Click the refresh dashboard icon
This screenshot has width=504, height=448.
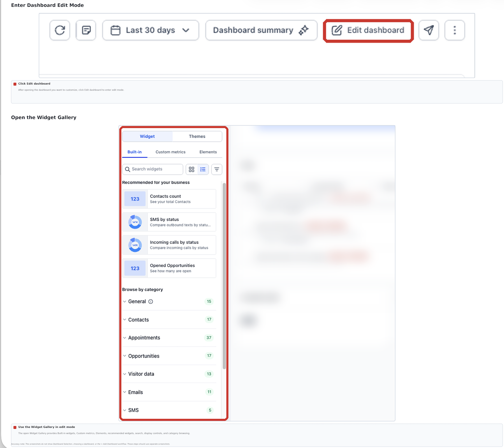[60, 30]
